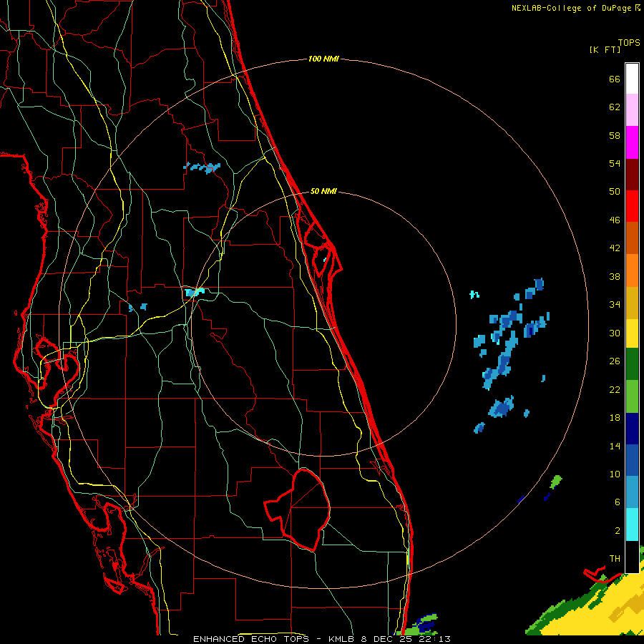The image size is (644, 644).
Task: Click the 38 legend value
Action: point(615,276)
